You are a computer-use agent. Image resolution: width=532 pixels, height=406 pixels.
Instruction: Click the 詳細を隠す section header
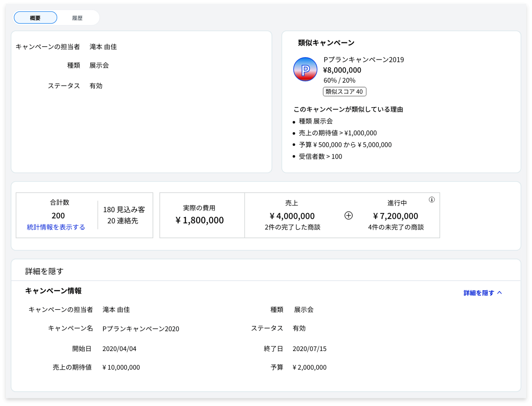(x=44, y=271)
